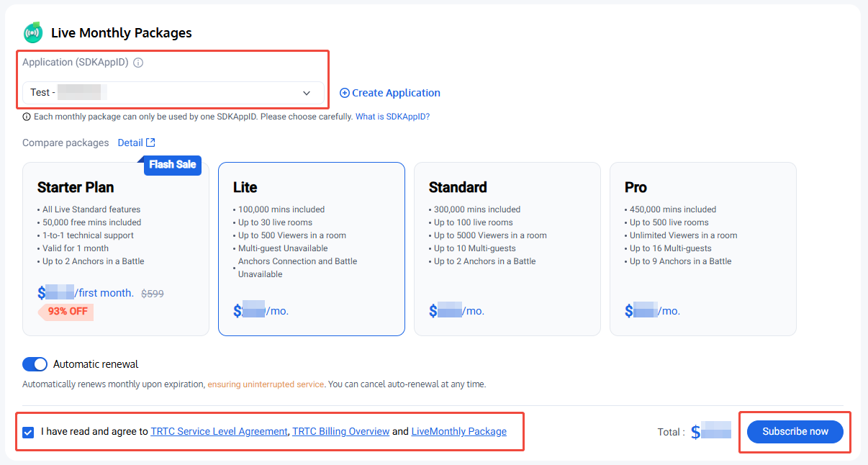Select the Lite package card

pyautogui.click(x=311, y=248)
